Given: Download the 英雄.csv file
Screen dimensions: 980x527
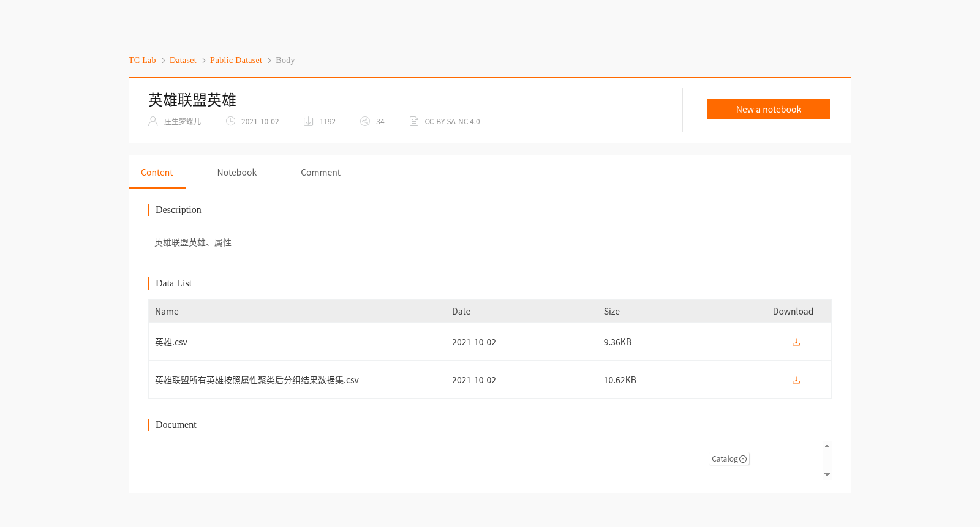Looking at the screenshot, I should point(796,342).
